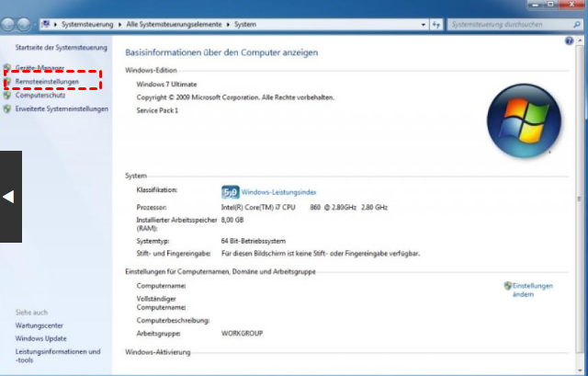The height and width of the screenshot is (376, 588).
Task: Click the help question mark icon
Action: (x=569, y=40)
